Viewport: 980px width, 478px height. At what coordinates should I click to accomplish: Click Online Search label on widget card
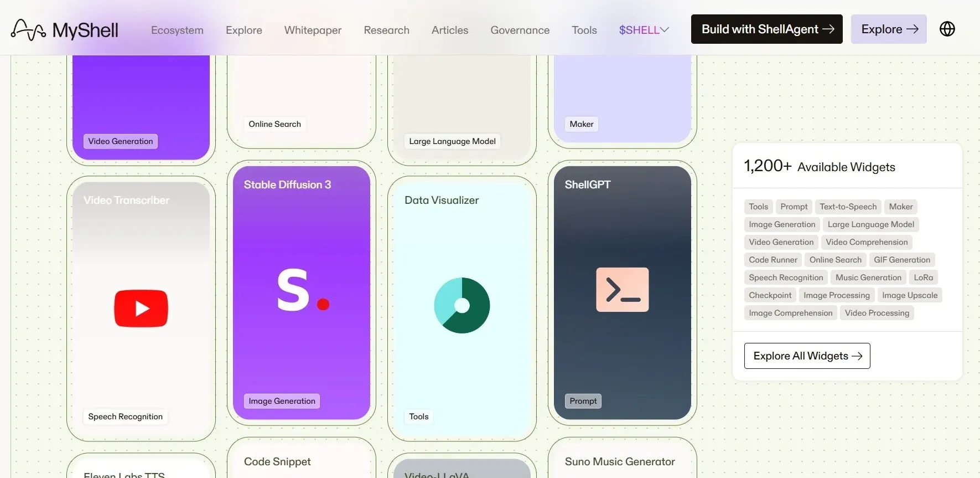[x=275, y=124]
